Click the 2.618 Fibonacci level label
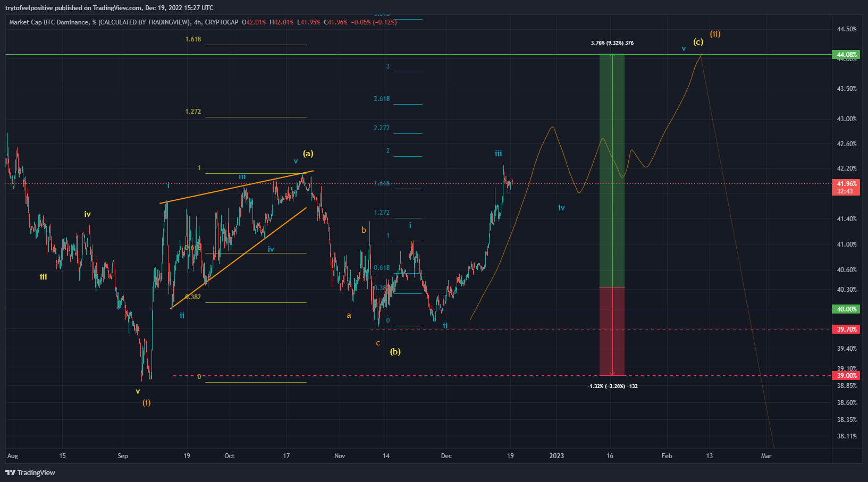868x482 pixels. tap(382, 99)
